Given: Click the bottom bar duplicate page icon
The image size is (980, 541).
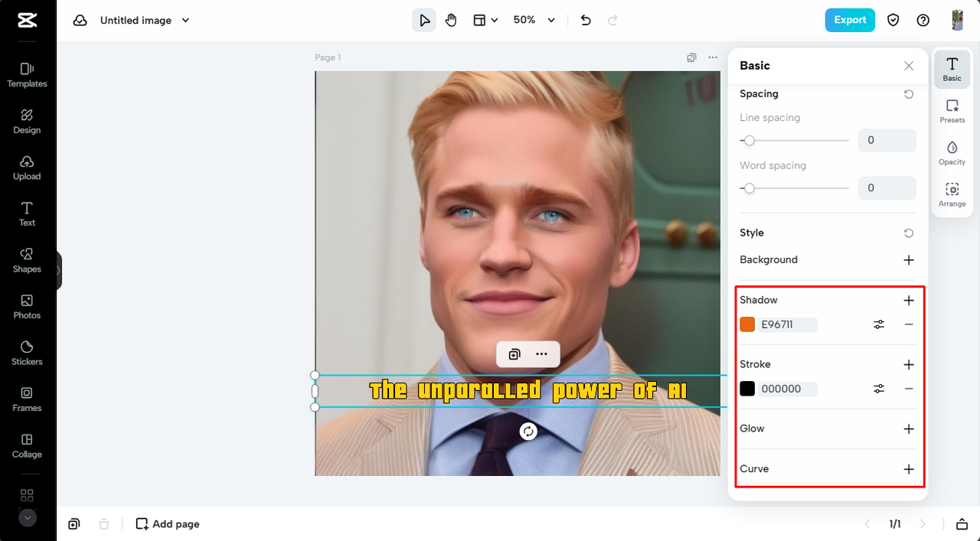Looking at the screenshot, I should pos(74,524).
